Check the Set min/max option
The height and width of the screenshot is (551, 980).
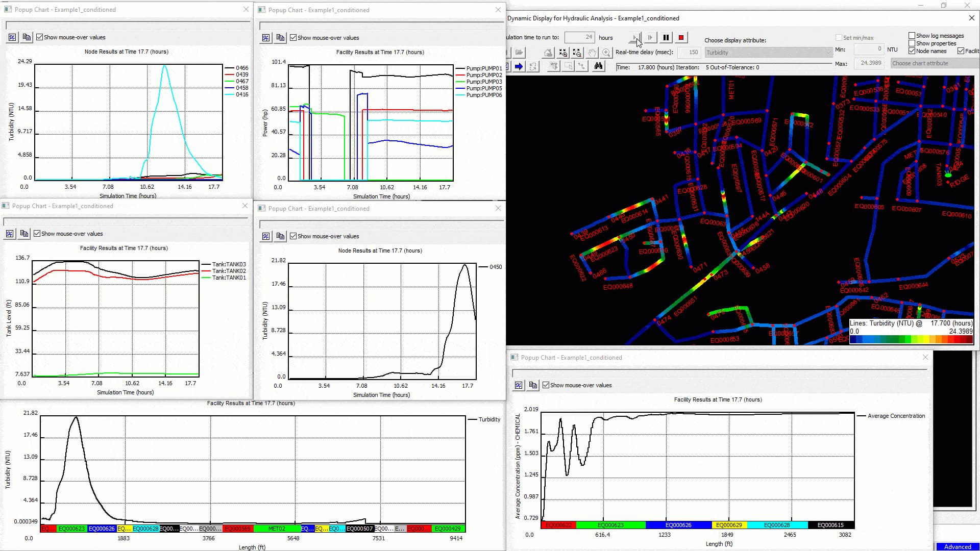coord(839,37)
